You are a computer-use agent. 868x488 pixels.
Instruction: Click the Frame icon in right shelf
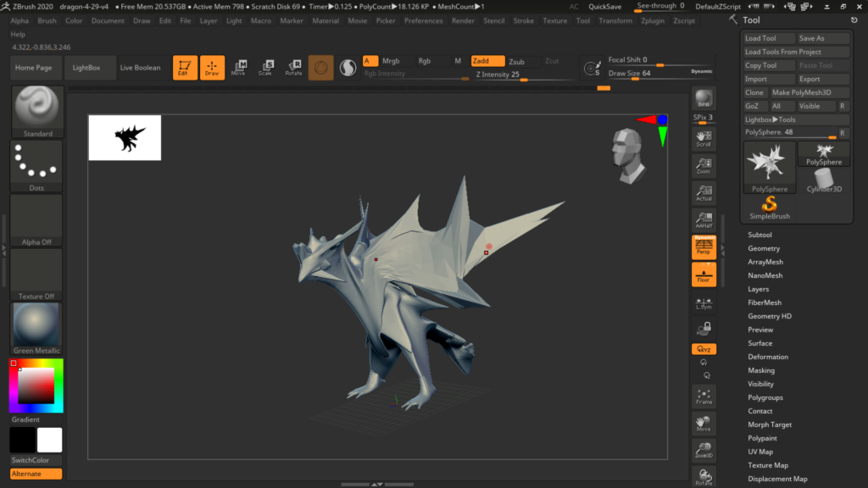pos(703,396)
